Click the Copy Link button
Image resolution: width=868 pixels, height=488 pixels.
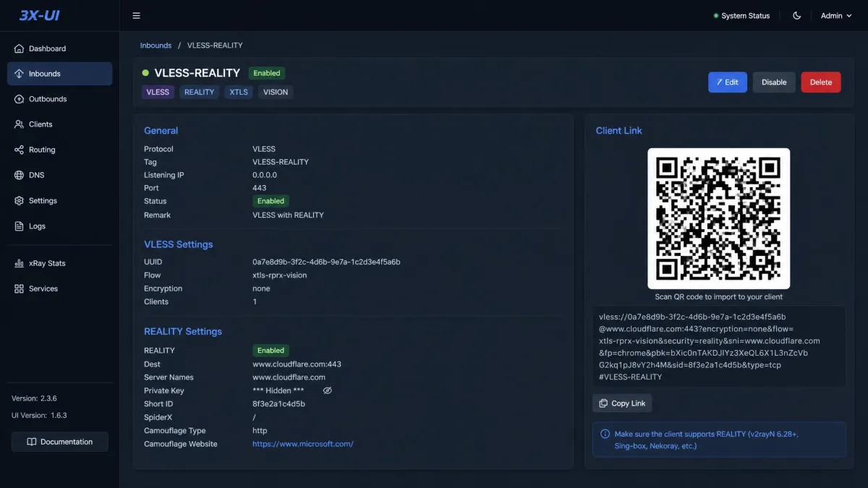pos(622,403)
